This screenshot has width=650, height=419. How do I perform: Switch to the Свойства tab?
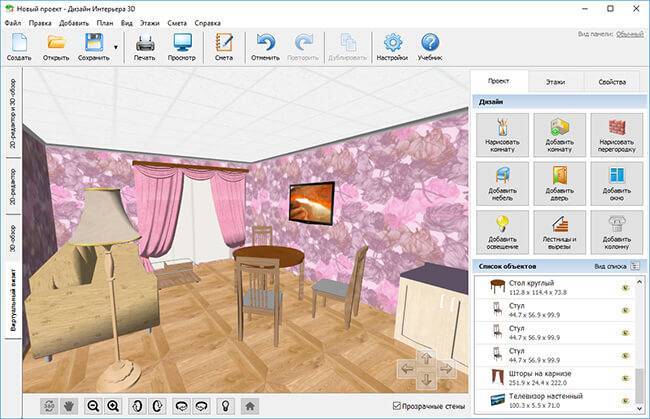coord(612,82)
